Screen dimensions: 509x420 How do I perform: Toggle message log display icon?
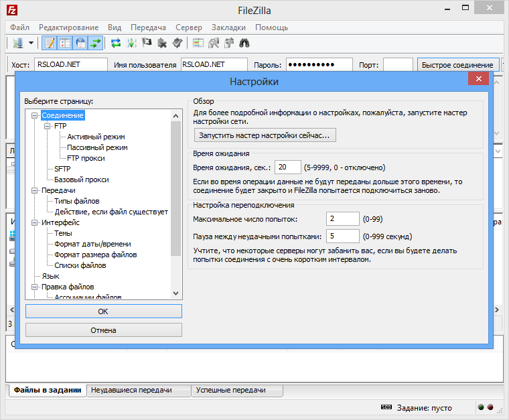pos(50,43)
